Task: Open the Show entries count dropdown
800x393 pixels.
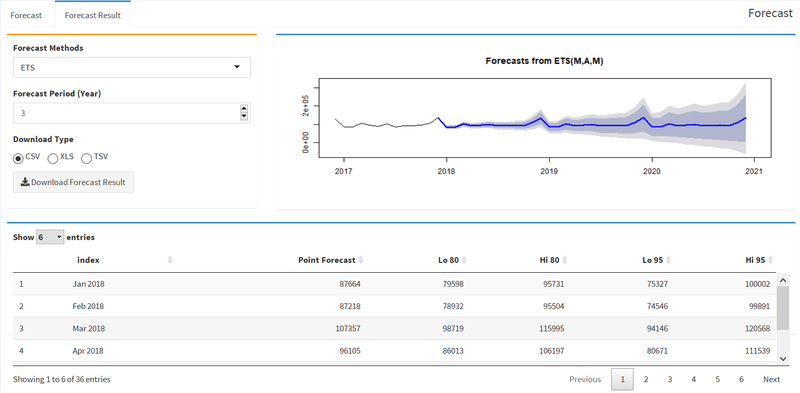Action: tap(50, 237)
